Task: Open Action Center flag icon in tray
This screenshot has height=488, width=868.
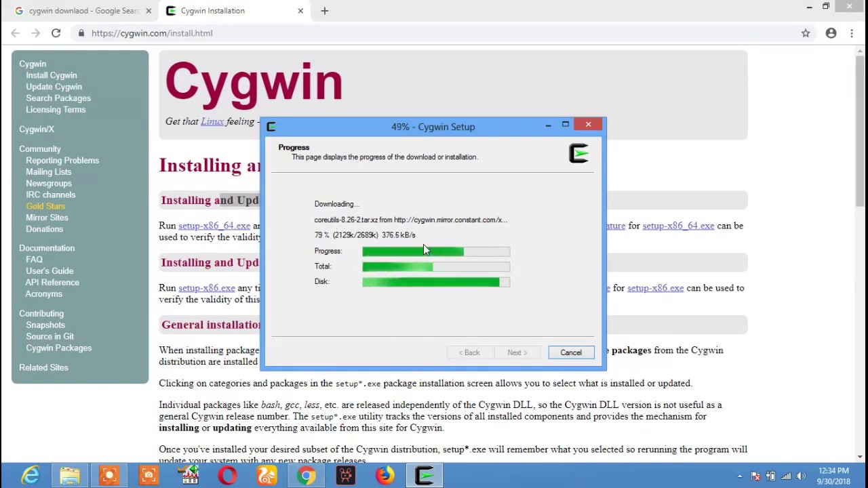Action: click(755, 476)
